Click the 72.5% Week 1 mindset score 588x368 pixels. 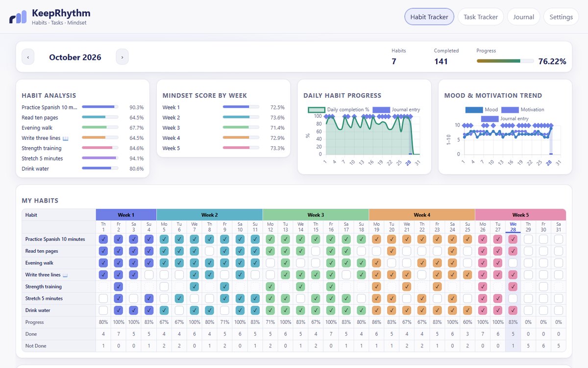click(277, 107)
